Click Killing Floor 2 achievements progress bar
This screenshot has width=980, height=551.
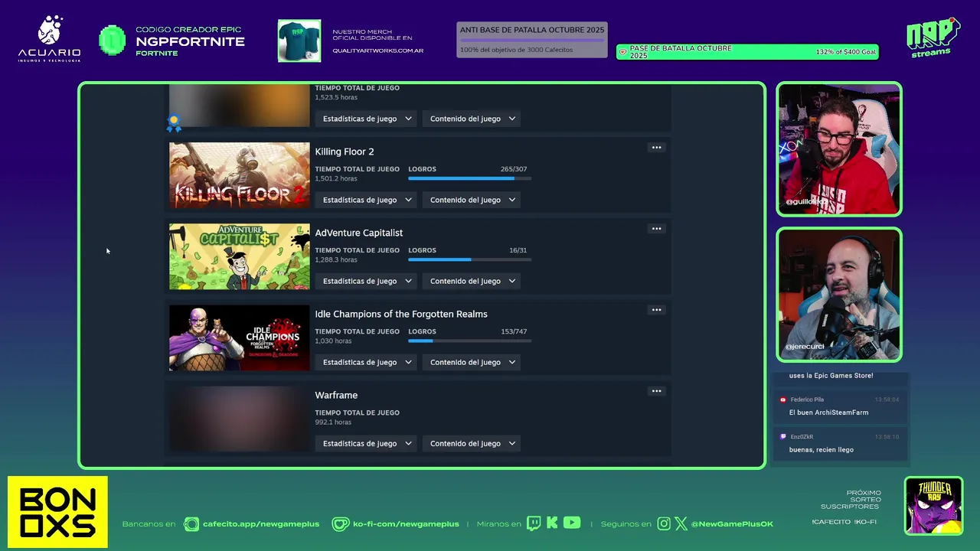(x=469, y=178)
